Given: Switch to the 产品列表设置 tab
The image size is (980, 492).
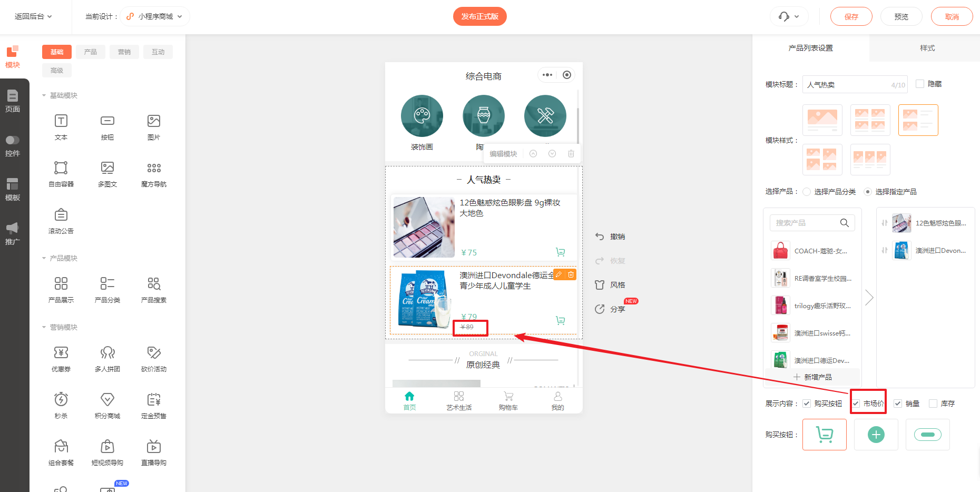Looking at the screenshot, I should (811, 48).
